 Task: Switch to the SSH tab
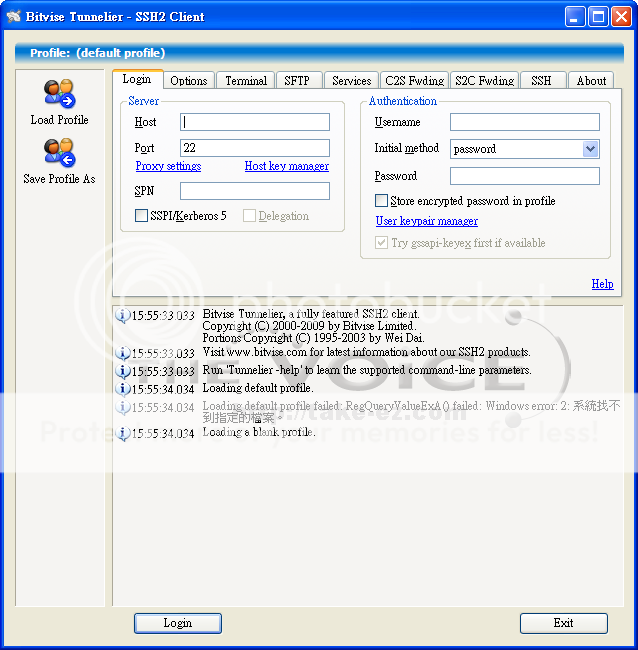pos(543,80)
